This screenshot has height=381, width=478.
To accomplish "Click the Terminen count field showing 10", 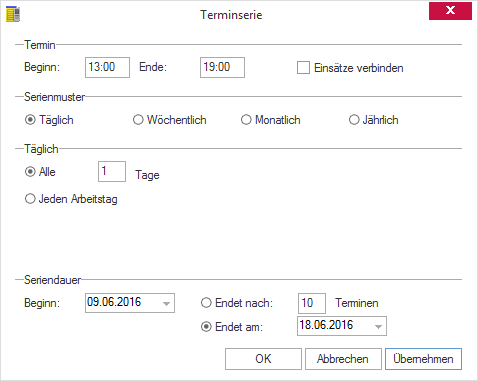I will 312,303.
